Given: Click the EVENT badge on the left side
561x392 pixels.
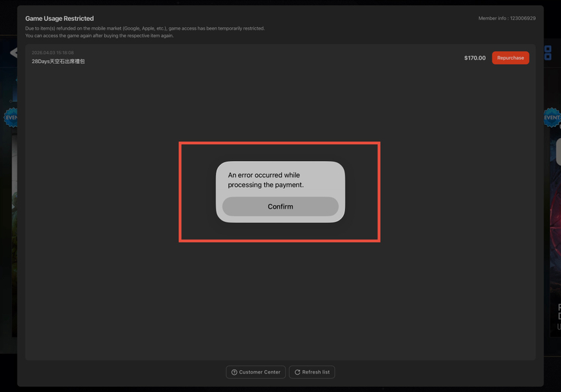Looking at the screenshot, I should tap(10, 117).
